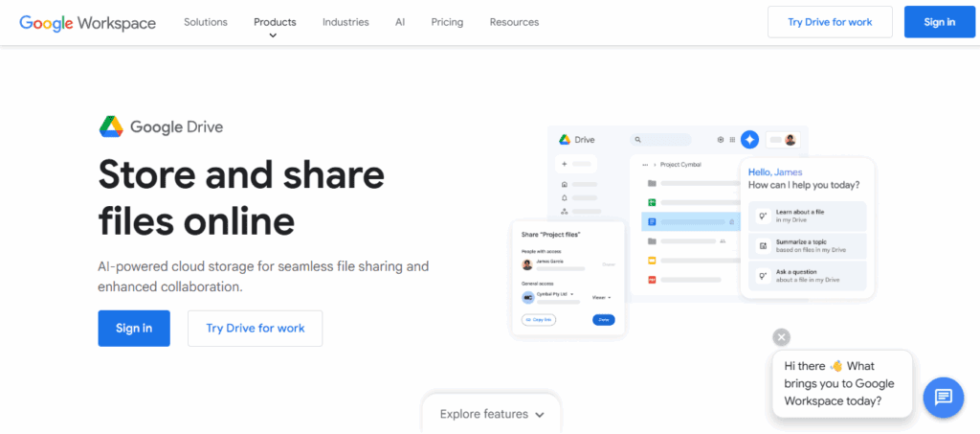Click the yellow Slides file icon
Viewport: 980px width, 434px height.
651,261
